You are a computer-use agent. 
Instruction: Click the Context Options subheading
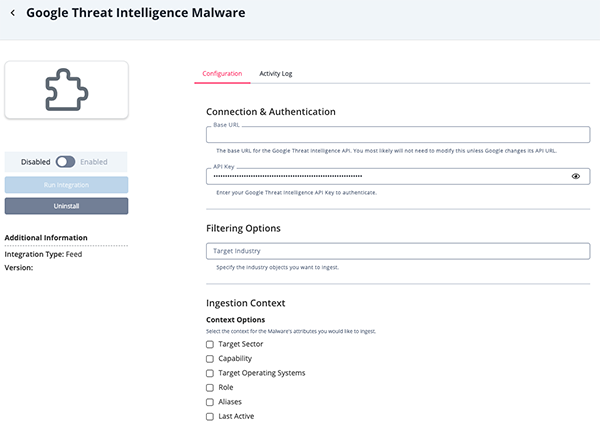(235, 320)
